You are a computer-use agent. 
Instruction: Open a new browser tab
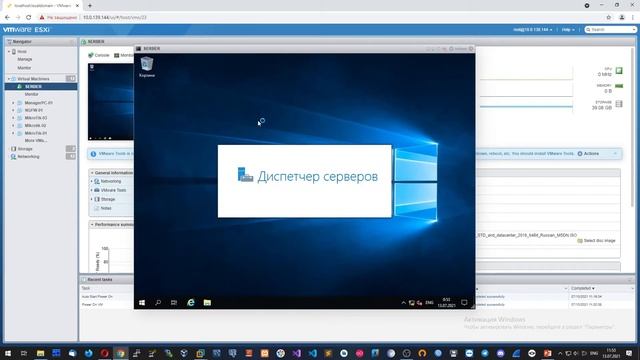90,6
